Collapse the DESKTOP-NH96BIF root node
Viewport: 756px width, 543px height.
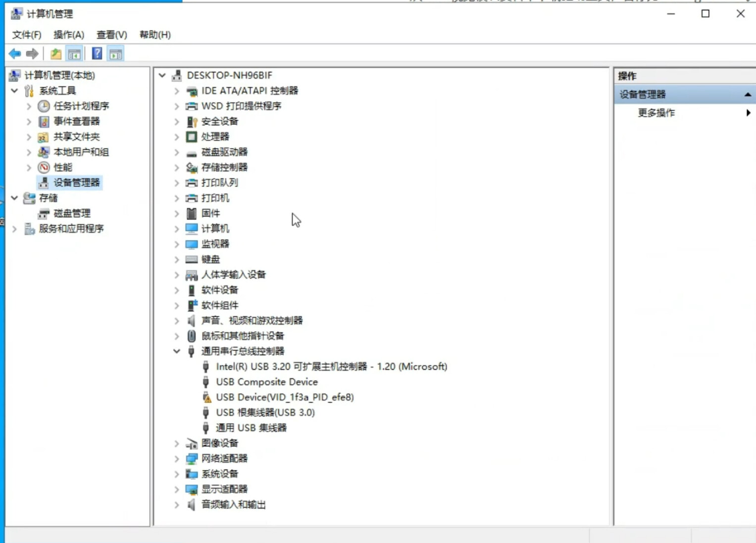pos(162,75)
